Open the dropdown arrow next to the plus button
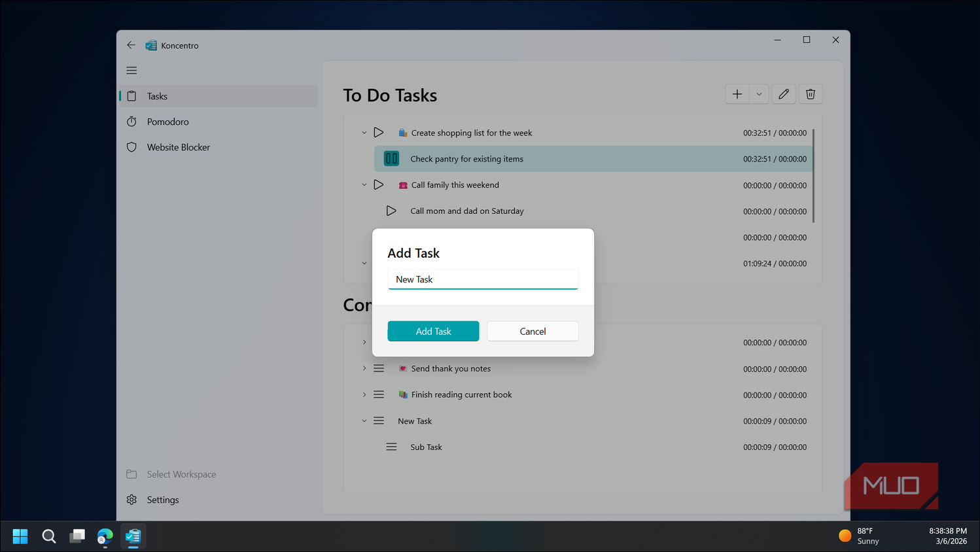This screenshot has height=552, width=980. coord(759,94)
